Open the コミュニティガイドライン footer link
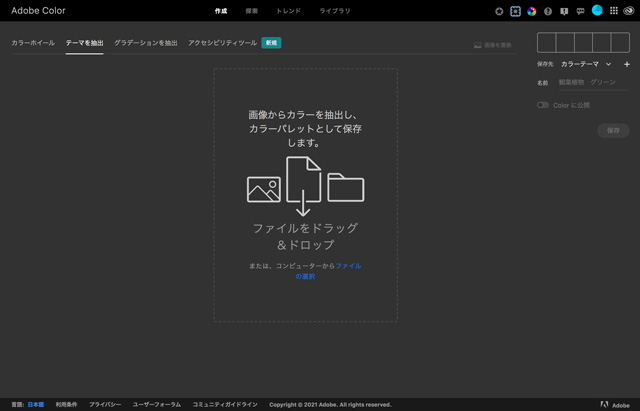The image size is (640, 411). click(225, 404)
